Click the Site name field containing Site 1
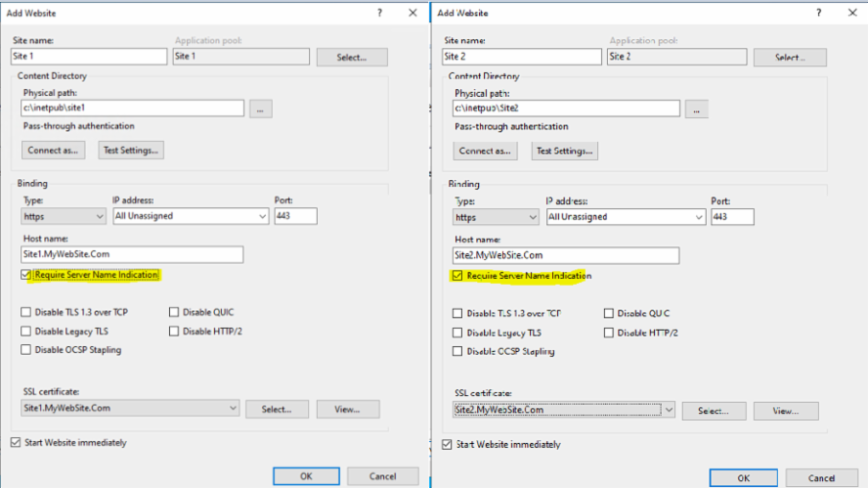Screen dimensions: 868x488 point(89,57)
